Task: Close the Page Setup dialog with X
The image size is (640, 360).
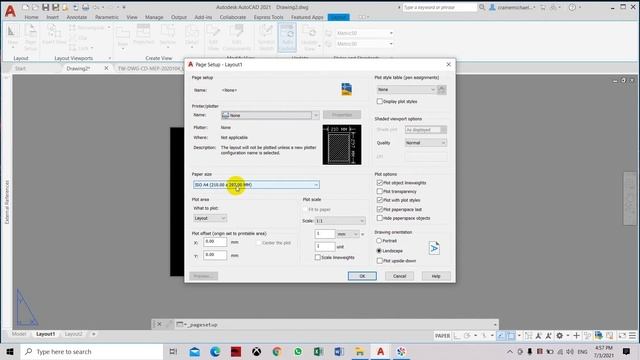Action: tap(449, 64)
